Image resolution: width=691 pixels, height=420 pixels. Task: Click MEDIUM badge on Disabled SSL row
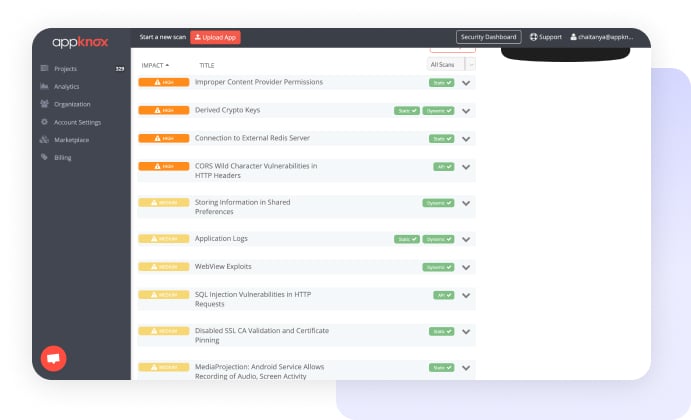click(x=164, y=331)
